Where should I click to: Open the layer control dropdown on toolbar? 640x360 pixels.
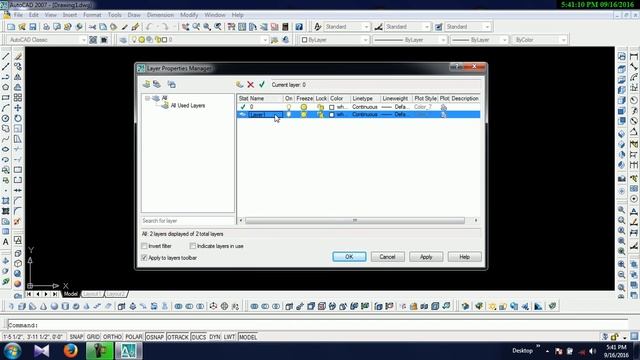(x=264, y=40)
